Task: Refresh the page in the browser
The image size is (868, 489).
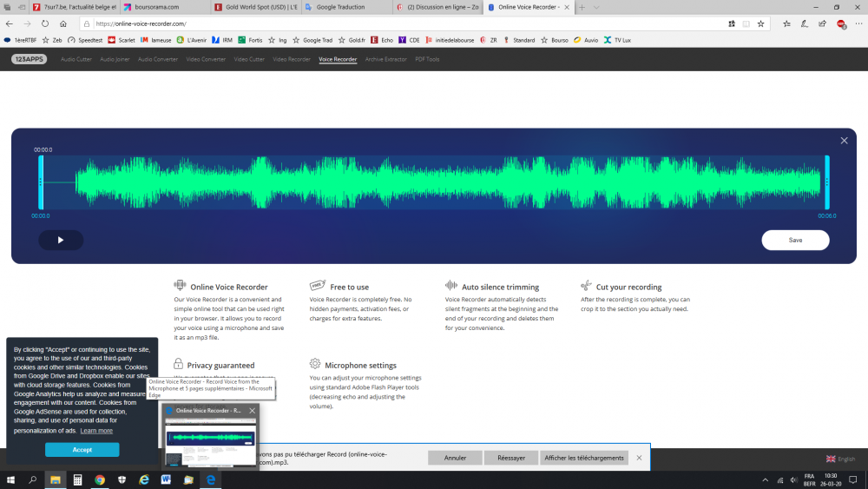Action: pos(45,23)
